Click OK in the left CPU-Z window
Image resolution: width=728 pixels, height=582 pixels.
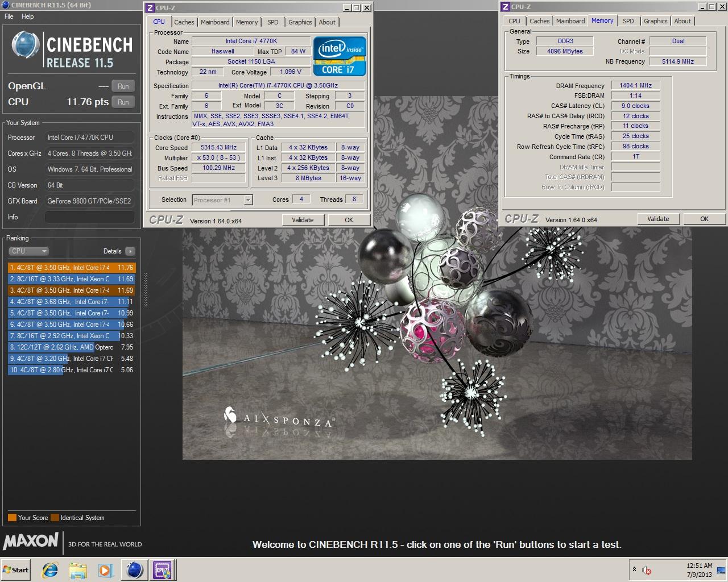(349, 220)
